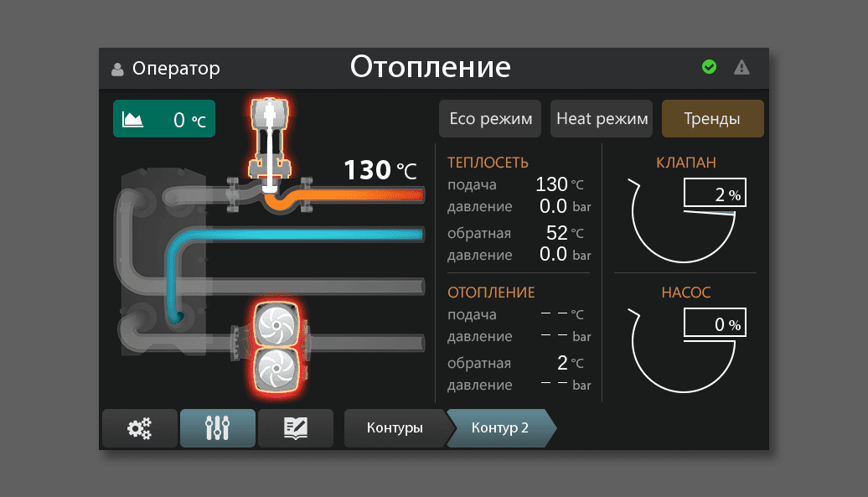868x497 pixels.
Task: Enable Heat режим
Action: pyautogui.click(x=602, y=118)
